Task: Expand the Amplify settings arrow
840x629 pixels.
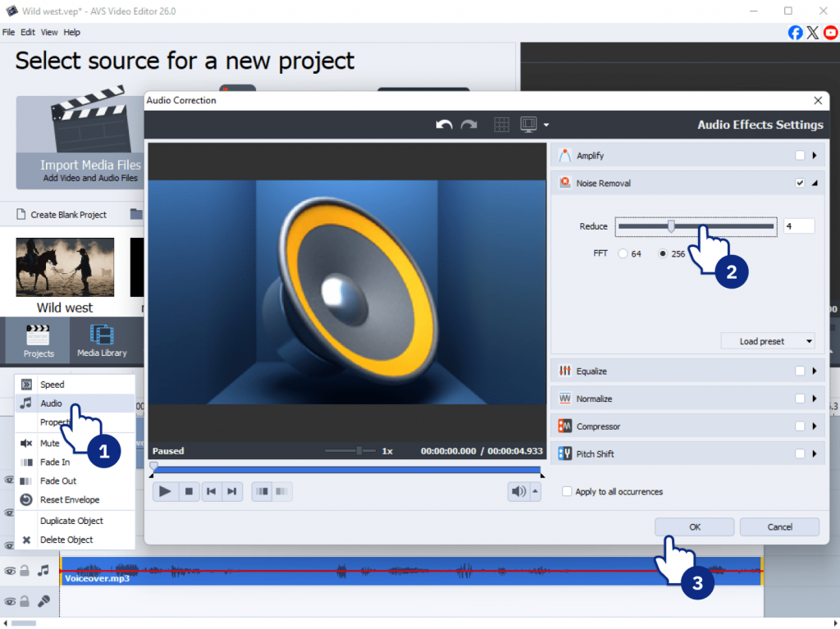Action: (x=815, y=155)
